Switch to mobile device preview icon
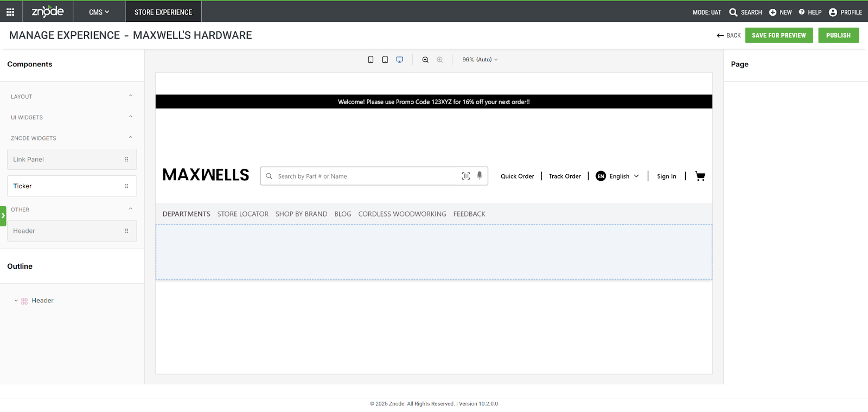868x412 pixels. pyautogui.click(x=371, y=60)
